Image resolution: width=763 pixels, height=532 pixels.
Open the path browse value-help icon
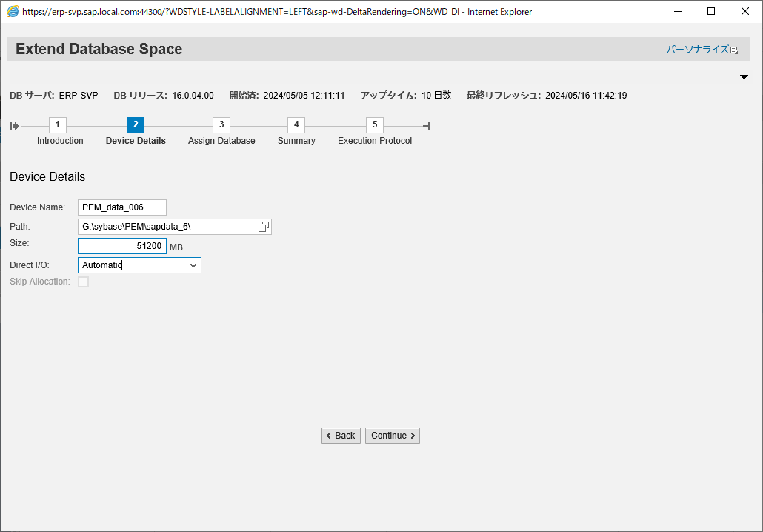point(263,227)
